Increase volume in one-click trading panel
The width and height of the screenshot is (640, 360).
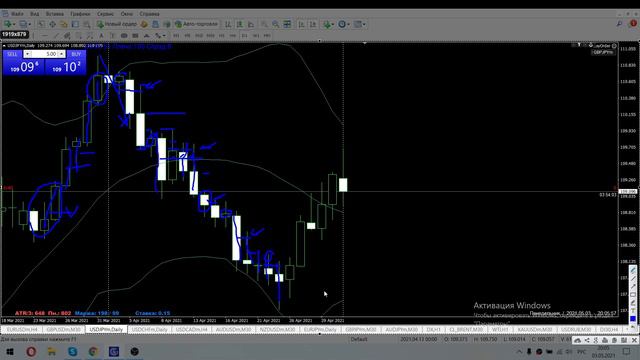pyautogui.click(x=62, y=54)
